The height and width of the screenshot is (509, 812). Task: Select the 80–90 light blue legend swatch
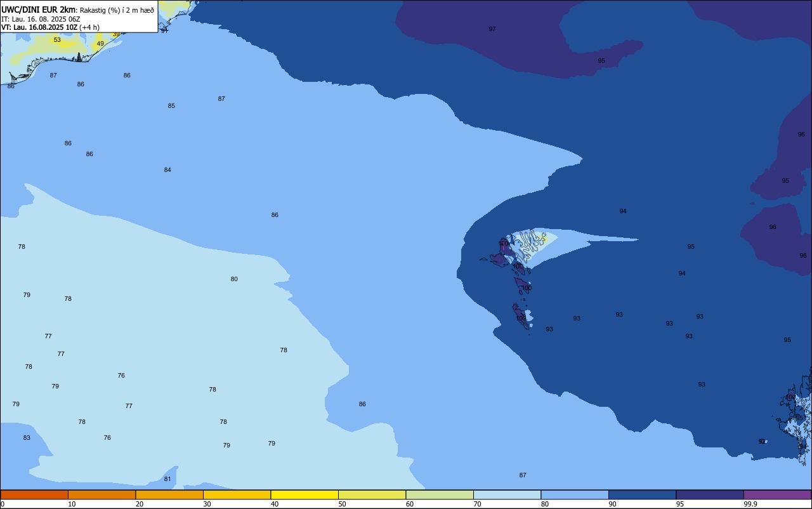[575, 494]
